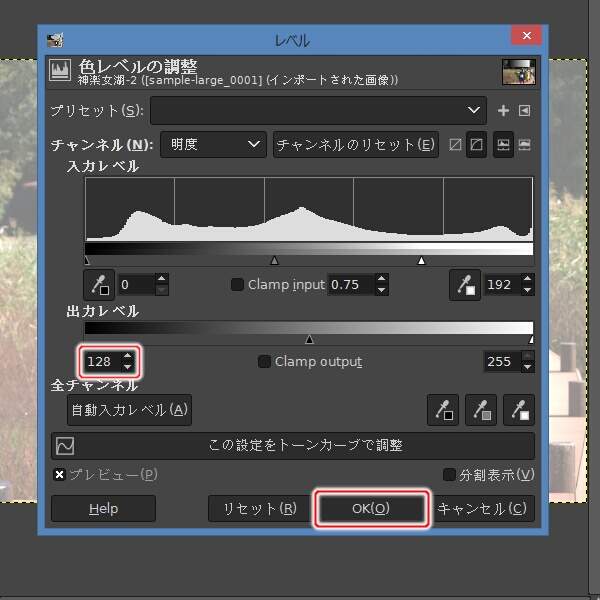Increase low output 128 with up arrow
This screenshot has width=600, height=600.
127,356
